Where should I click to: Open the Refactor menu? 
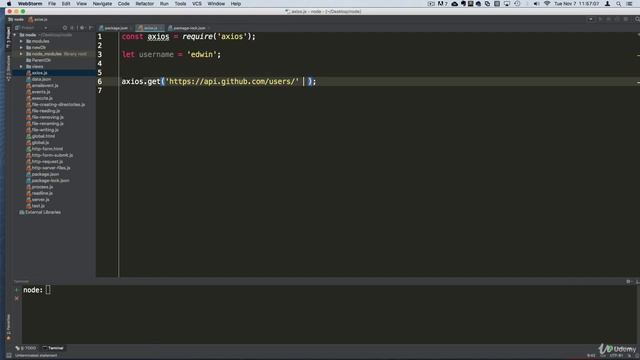point(144,4)
